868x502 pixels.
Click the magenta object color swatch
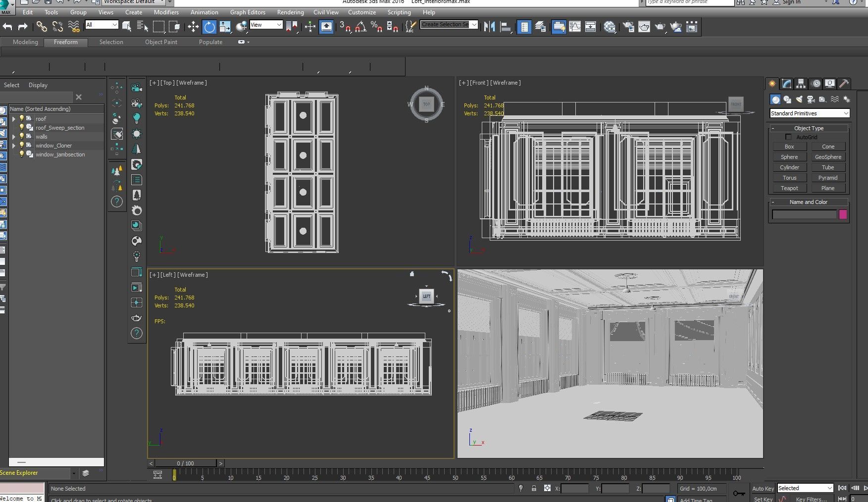pyautogui.click(x=843, y=214)
